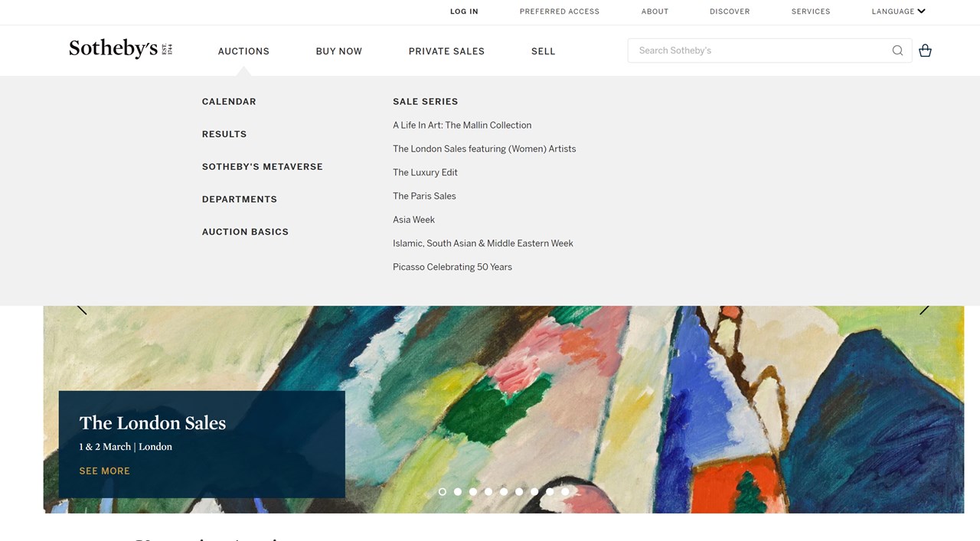980x541 pixels.
Task: Open the Buy Now menu
Action: [x=339, y=51]
